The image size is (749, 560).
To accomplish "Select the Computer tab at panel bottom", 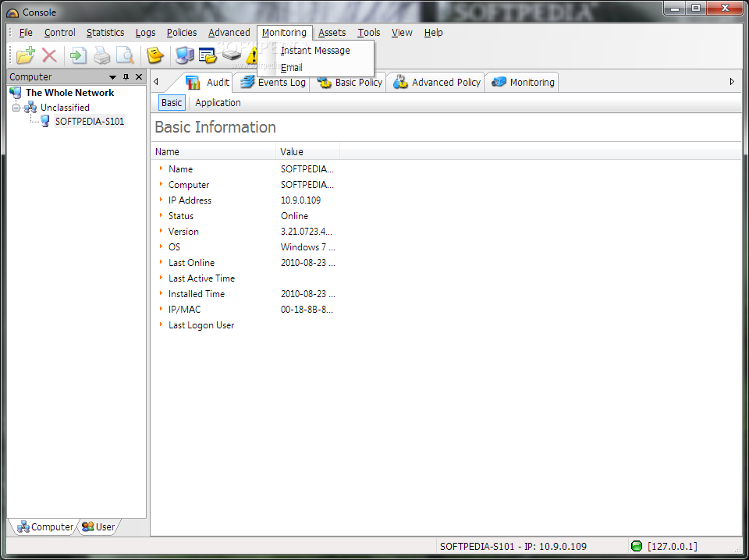I will click(x=45, y=526).
